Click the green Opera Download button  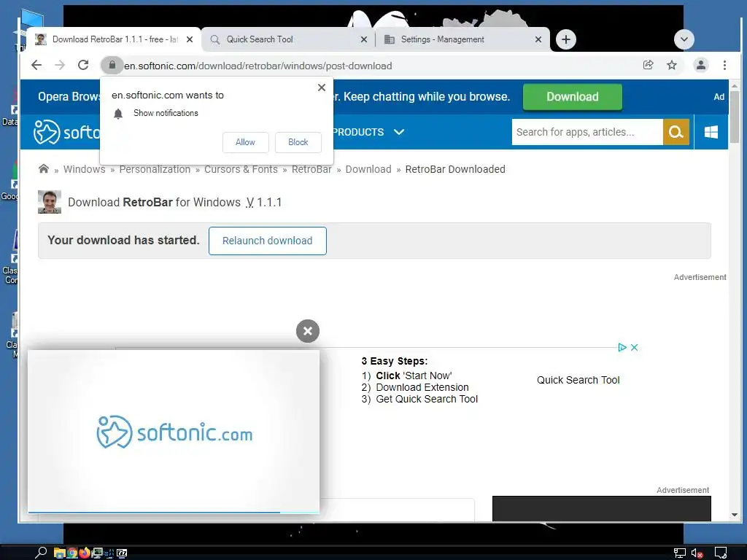click(572, 97)
